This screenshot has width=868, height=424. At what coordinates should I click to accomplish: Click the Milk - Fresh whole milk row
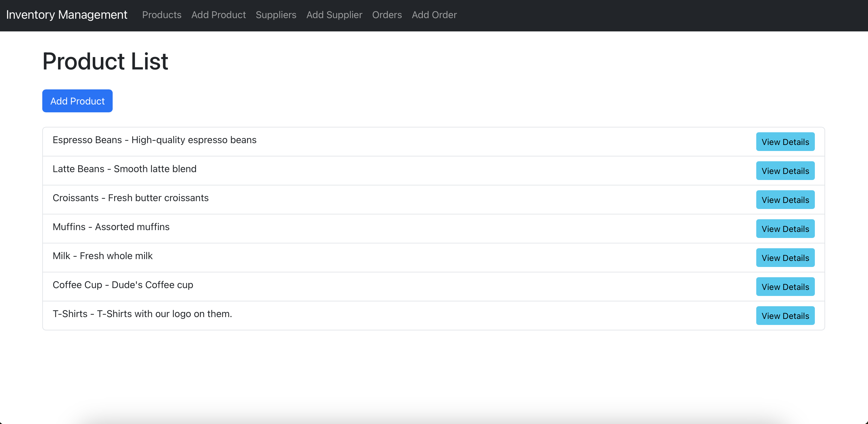tap(102, 256)
